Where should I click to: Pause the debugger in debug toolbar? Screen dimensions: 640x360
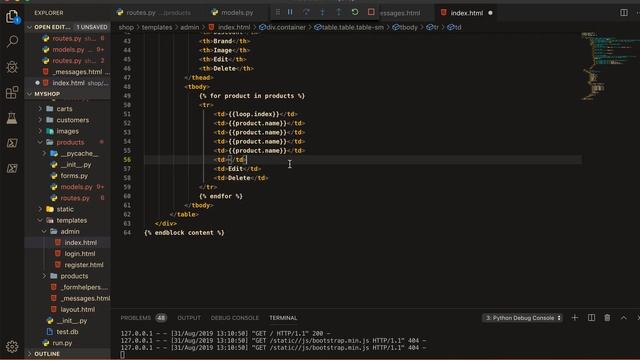coord(290,12)
